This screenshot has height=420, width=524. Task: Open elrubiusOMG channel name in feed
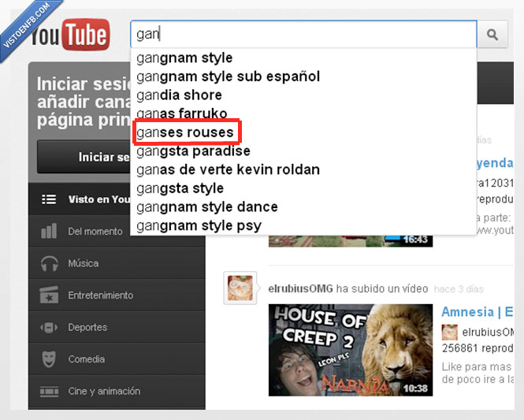click(x=300, y=288)
